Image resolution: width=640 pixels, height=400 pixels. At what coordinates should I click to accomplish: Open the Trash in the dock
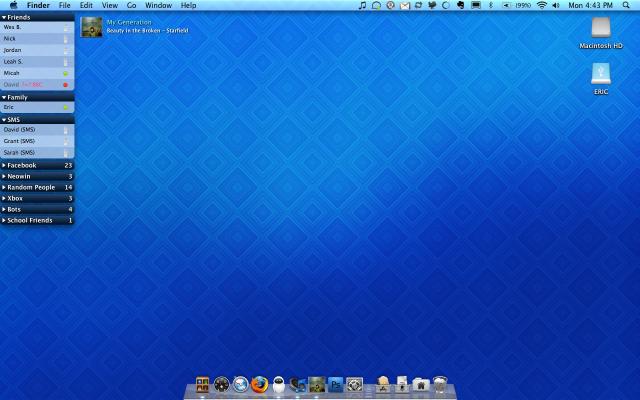point(439,384)
